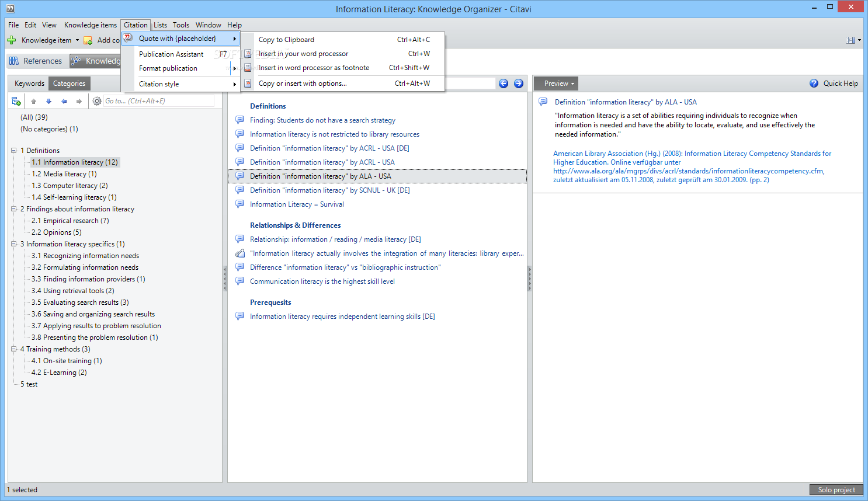Select 4.2 E-Learning (2) category

pyautogui.click(x=59, y=373)
